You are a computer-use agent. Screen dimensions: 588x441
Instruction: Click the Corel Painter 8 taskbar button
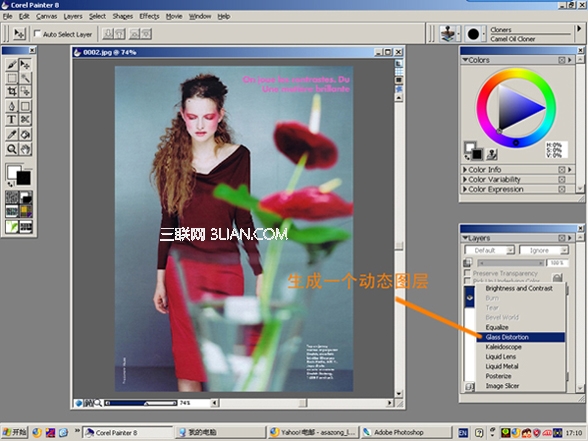(128, 432)
